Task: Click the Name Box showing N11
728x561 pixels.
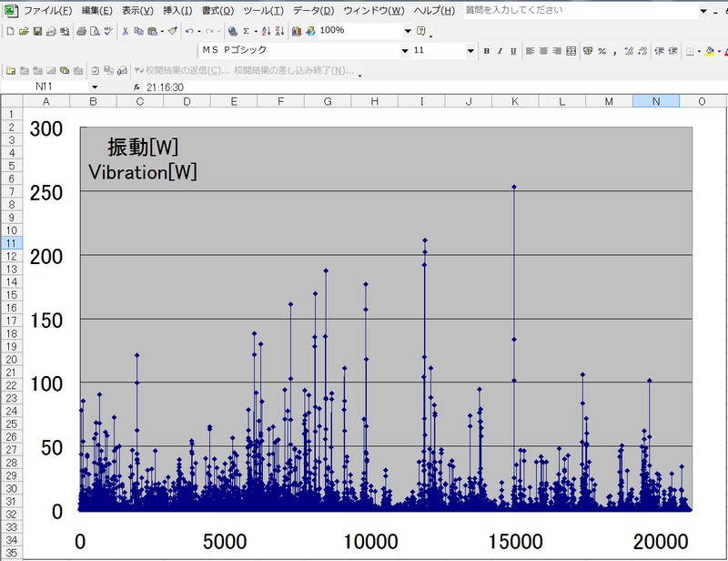Action: click(x=44, y=87)
